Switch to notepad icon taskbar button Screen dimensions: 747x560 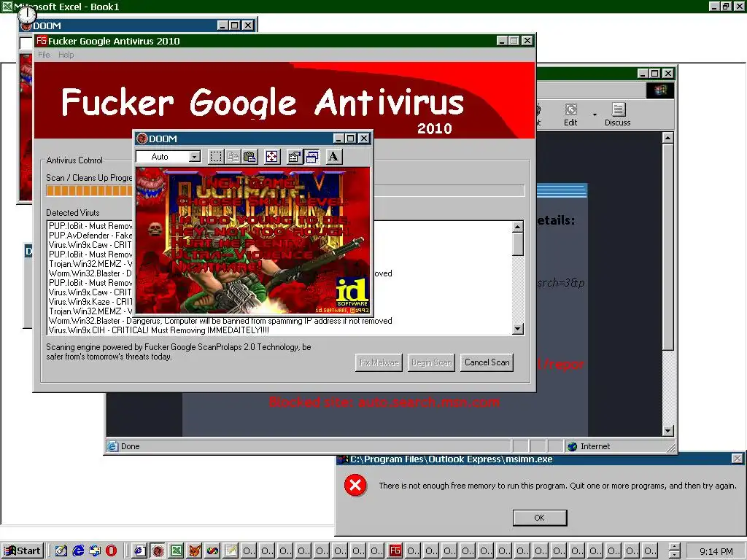click(x=231, y=551)
